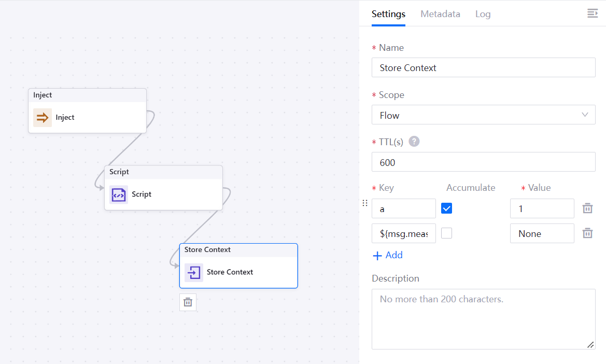Focus the Name field with Store Context

[x=483, y=68]
